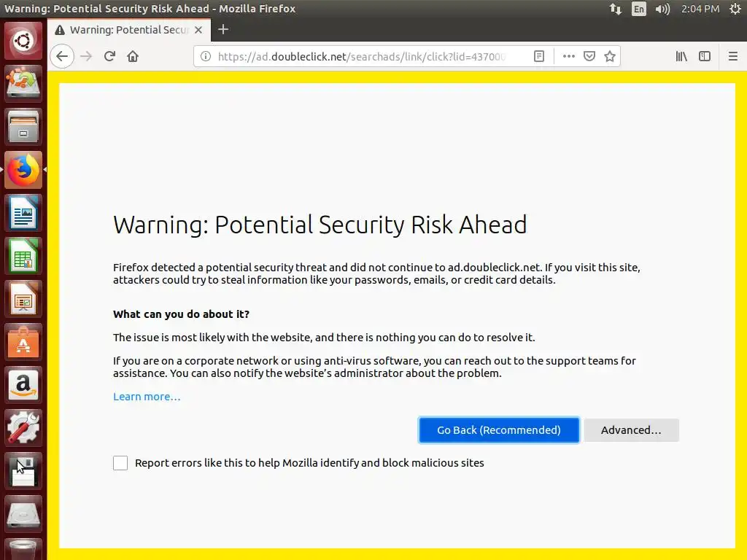Launch LibreOffice Writer from the launcher
The image size is (747, 560).
[x=24, y=214]
